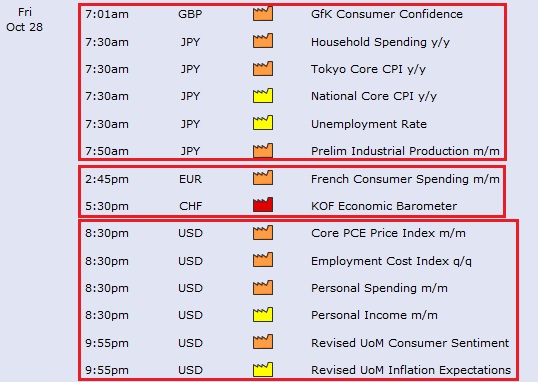The image size is (538, 382).
Task: Click the GBP currency label at 7:01am
Action: click(190, 14)
